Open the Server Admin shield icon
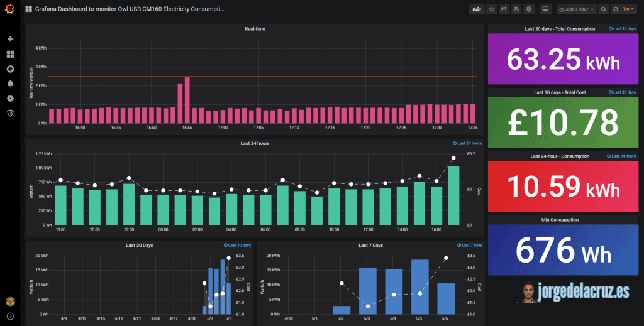Screen dimensions: 644x326 [x=10, y=113]
